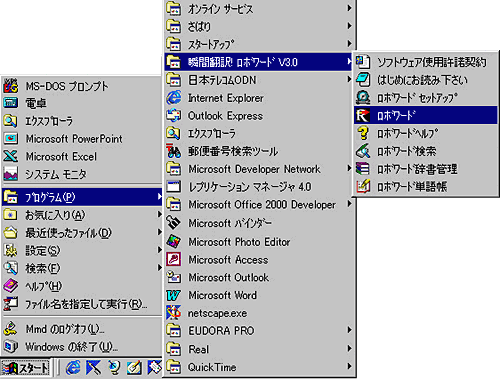The height and width of the screenshot is (379, 500).
Task: Expand the お気に入り(A) submenu arrow
Action: [159, 214]
